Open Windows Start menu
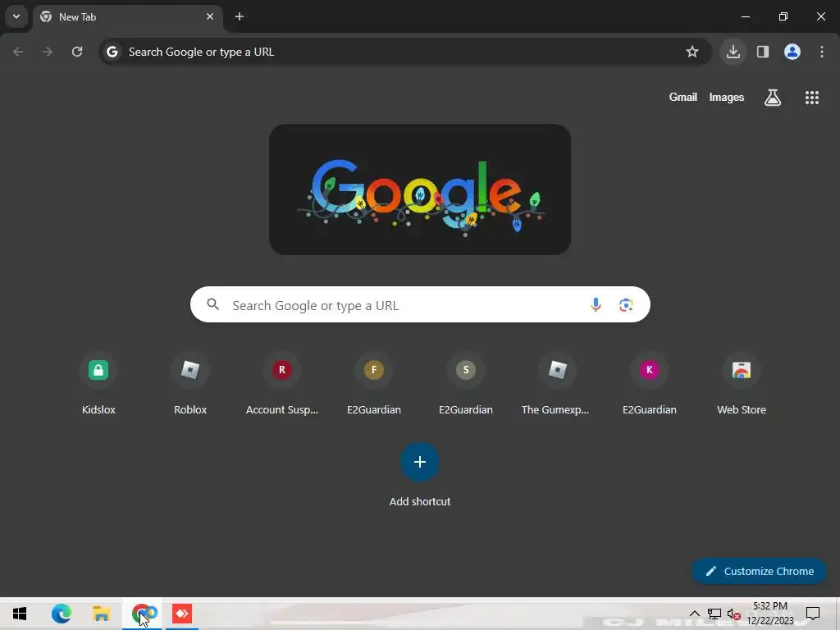 pos(20,614)
